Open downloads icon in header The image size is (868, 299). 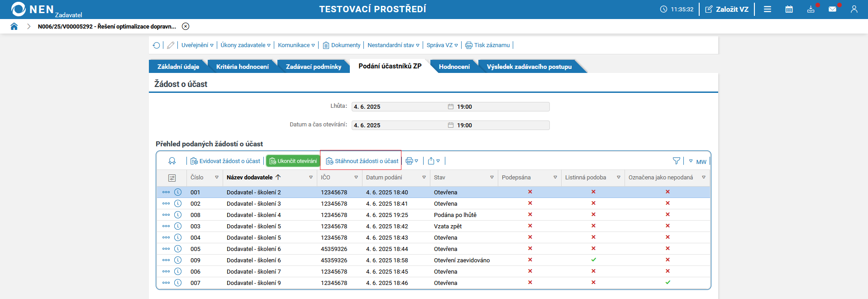point(811,9)
